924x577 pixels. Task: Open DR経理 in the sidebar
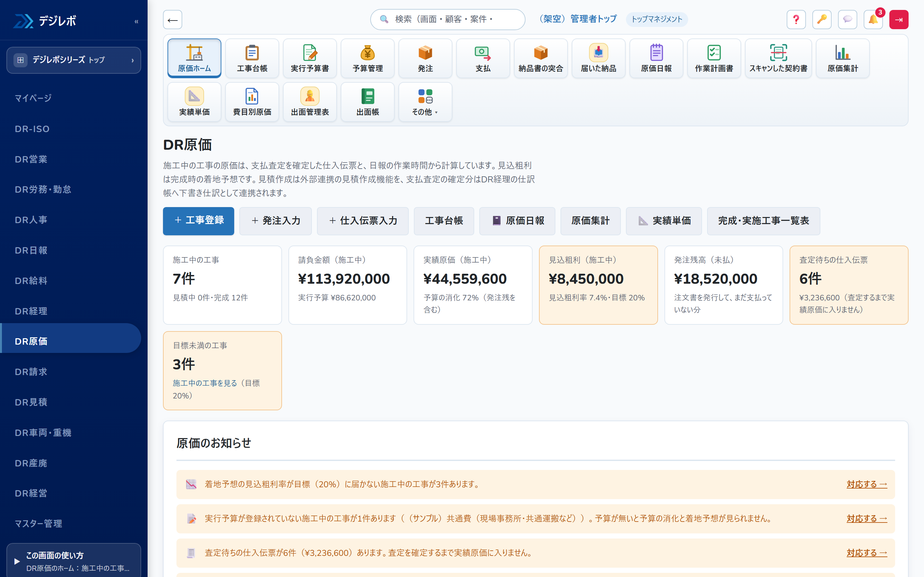click(31, 311)
